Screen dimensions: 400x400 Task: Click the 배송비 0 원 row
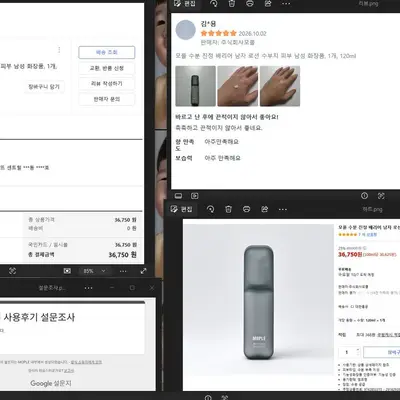[x=82, y=228]
